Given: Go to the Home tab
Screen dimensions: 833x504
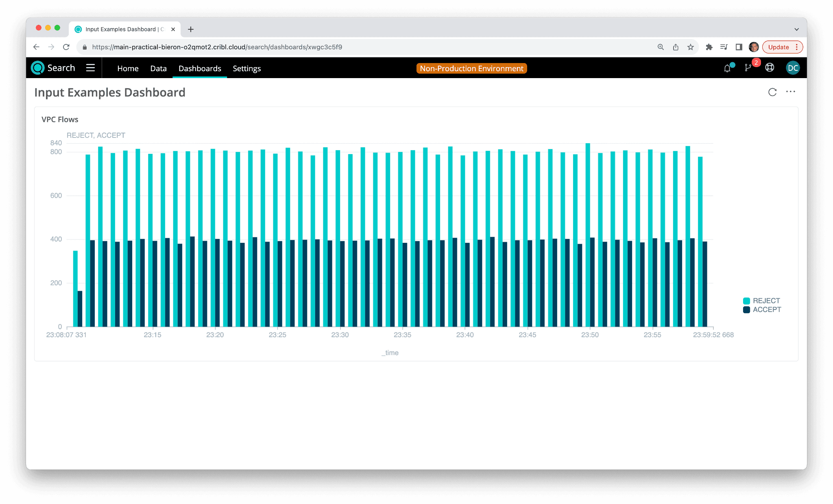Looking at the screenshot, I should [128, 68].
